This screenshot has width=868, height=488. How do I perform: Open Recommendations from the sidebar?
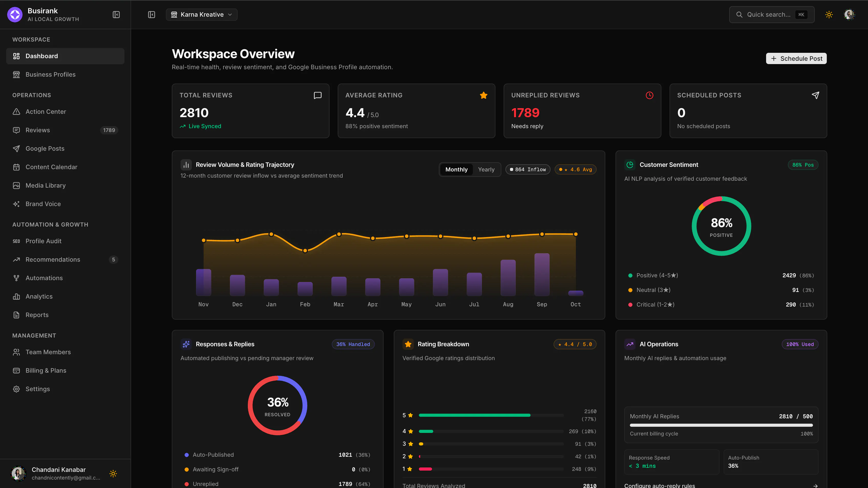[65, 260]
